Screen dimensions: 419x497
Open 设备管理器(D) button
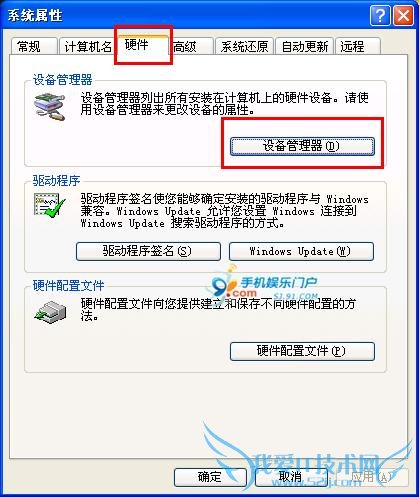click(x=302, y=146)
